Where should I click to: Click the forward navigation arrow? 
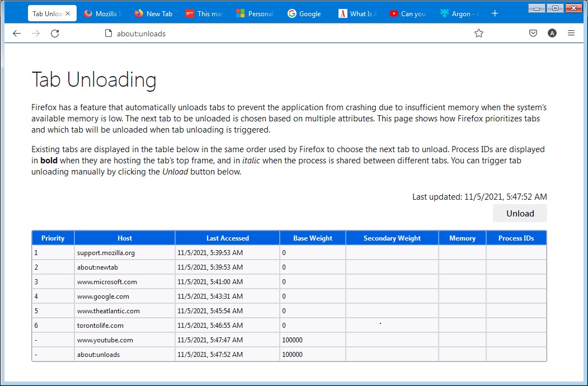click(x=36, y=34)
